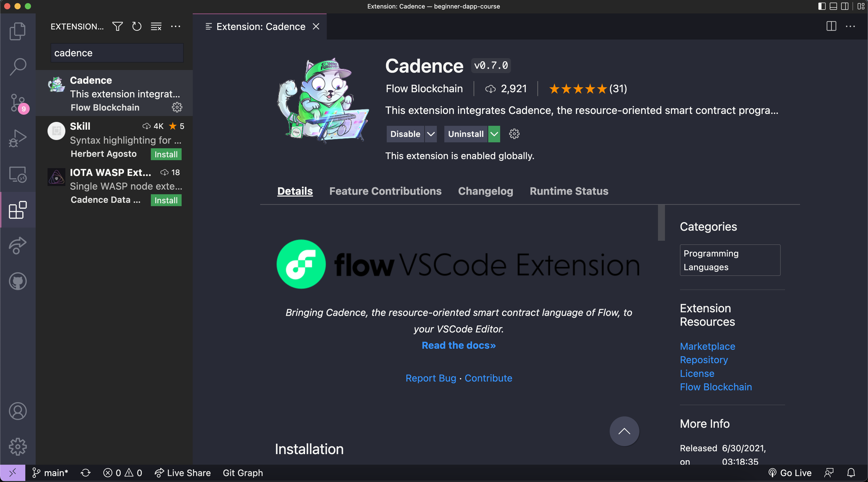The image size is (868, 482).
Task: Expand the Uninstall button dropdown arrow
Action: tap(494, 134)
